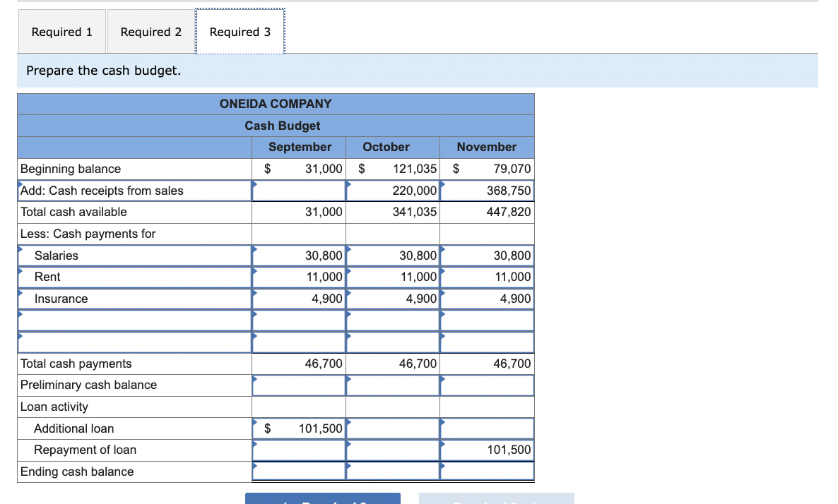838x504 pixels.
Task: Click October Additional loan field
Action: 393,428
